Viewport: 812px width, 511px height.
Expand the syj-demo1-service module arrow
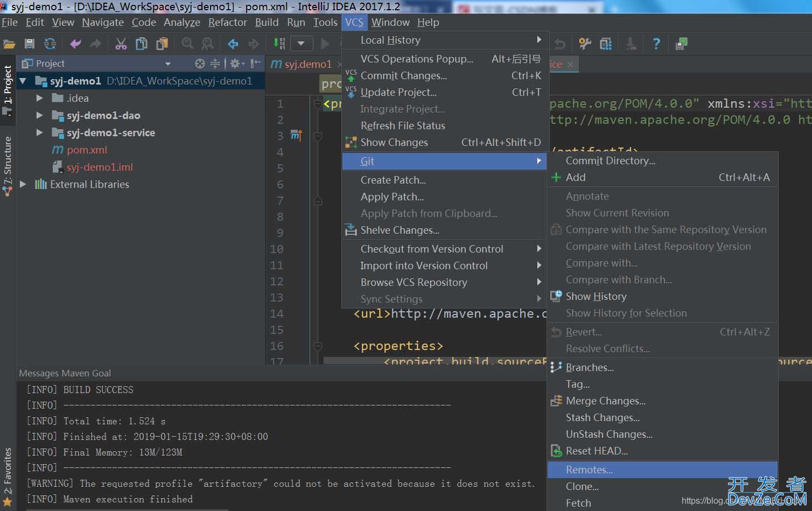(x=39, y=132)
